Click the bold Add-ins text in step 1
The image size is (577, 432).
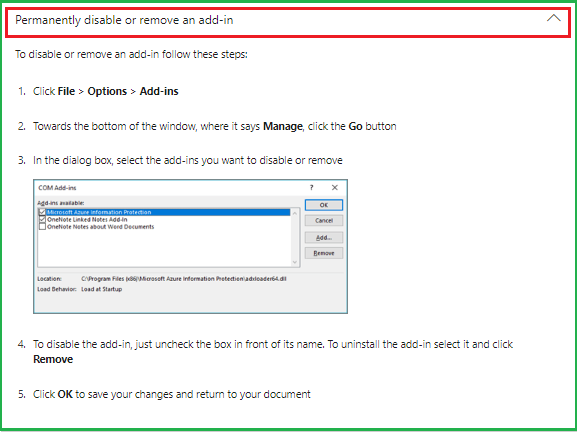tap(159, 91)
